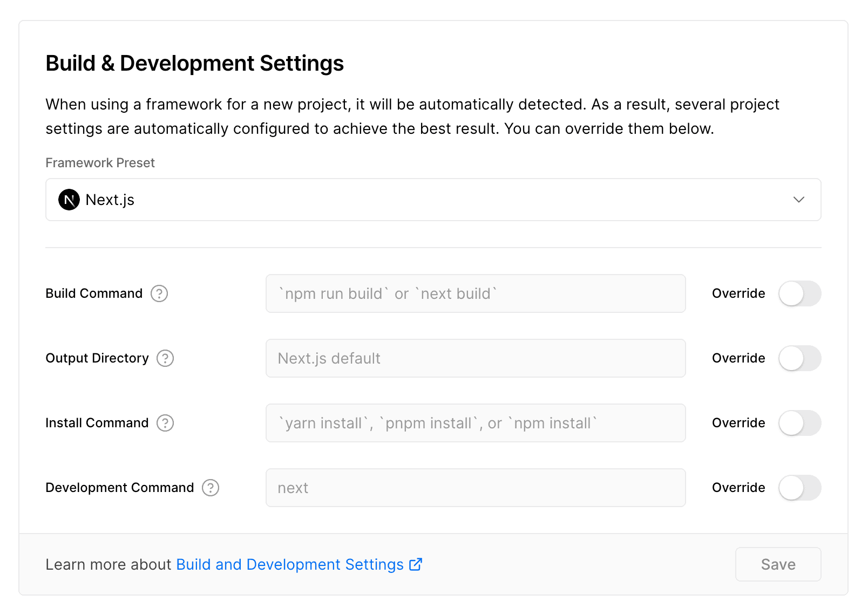Click the Override label beside Build Command
Screen dimensions: 868x615
click(738, 293)
